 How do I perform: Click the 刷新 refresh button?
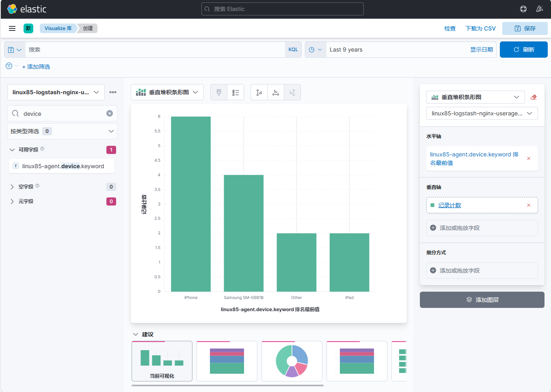pos(523,50)
